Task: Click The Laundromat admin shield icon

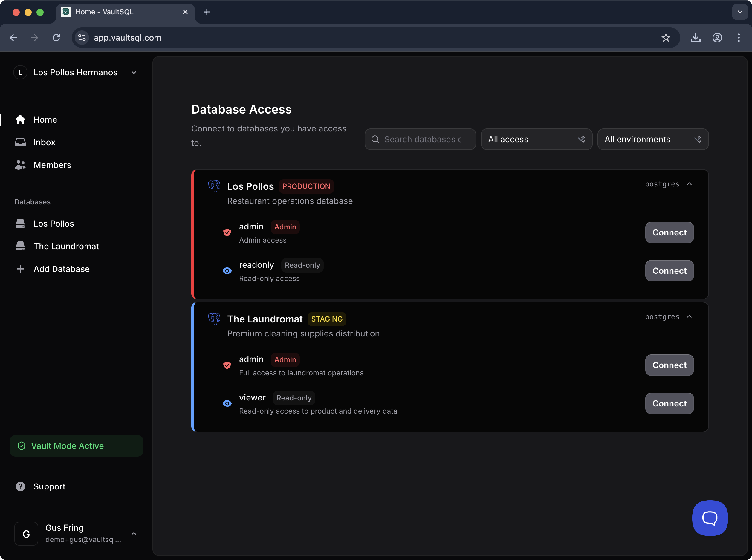Action: (x=227, y=365)
